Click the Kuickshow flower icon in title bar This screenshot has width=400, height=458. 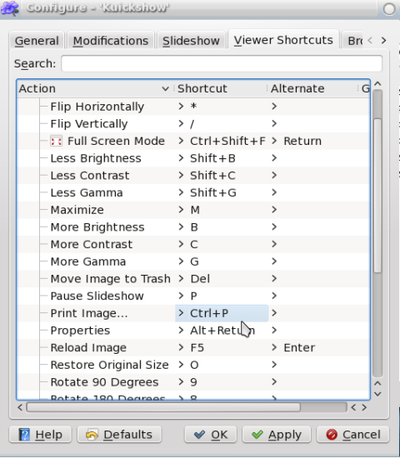point(10,8)
